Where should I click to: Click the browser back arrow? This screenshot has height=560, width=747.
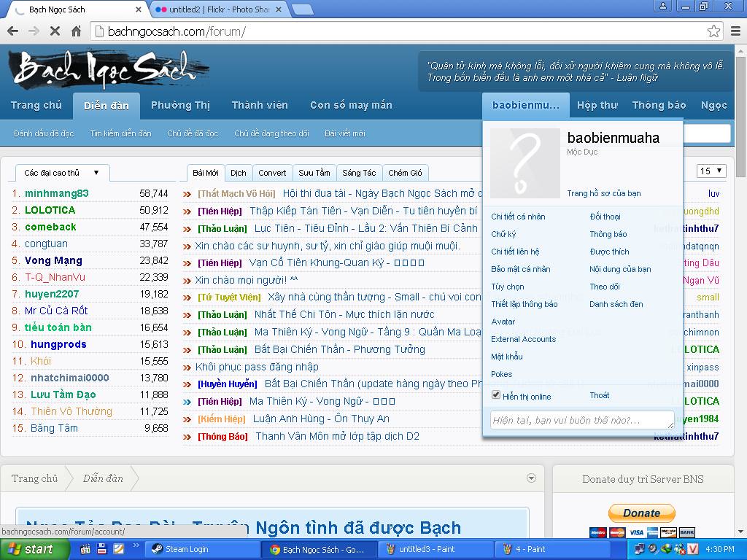tap(12, 31)
